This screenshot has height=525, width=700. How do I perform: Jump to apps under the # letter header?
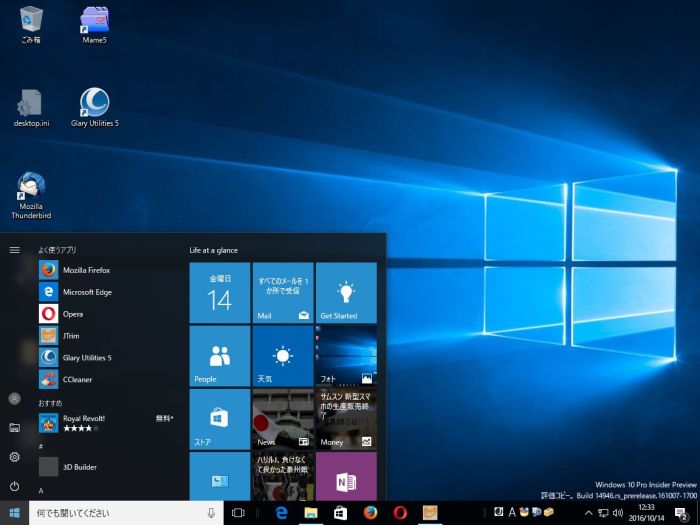point(41,446)
